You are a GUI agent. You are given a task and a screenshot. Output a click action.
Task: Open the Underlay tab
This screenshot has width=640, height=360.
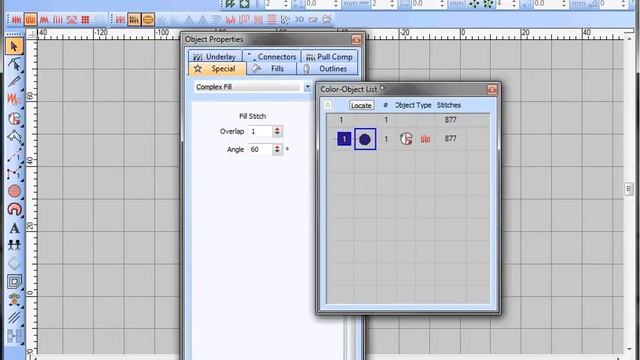[x=215, y=57]
